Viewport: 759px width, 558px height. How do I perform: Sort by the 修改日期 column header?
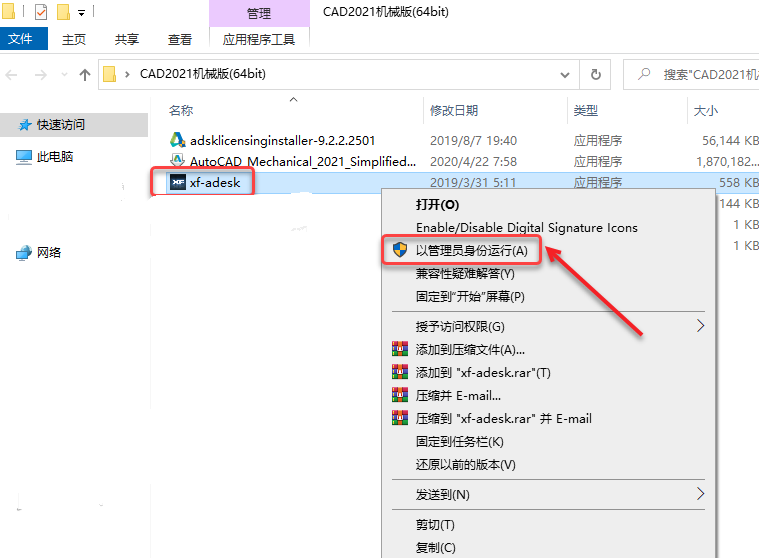(454, 110)
